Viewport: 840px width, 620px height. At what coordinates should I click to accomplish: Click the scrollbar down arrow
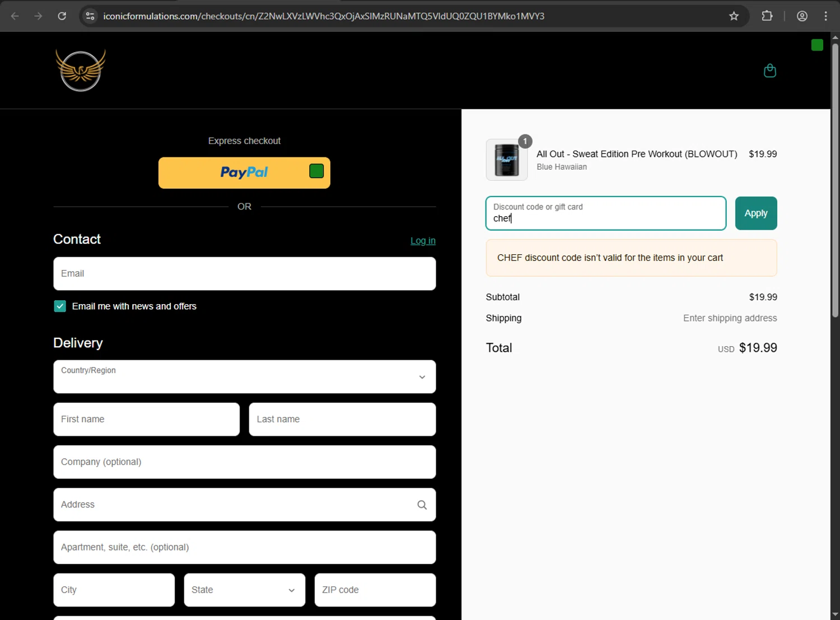835,615
